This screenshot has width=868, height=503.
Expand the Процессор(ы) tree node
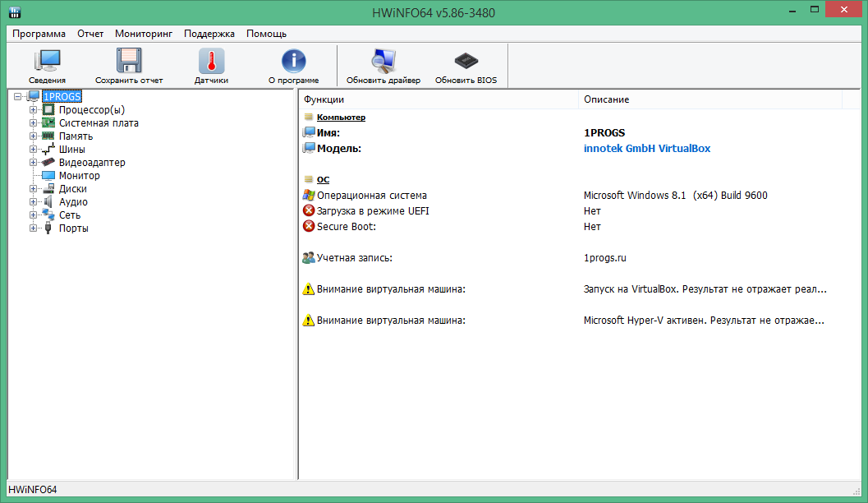(x=34, y=110)
